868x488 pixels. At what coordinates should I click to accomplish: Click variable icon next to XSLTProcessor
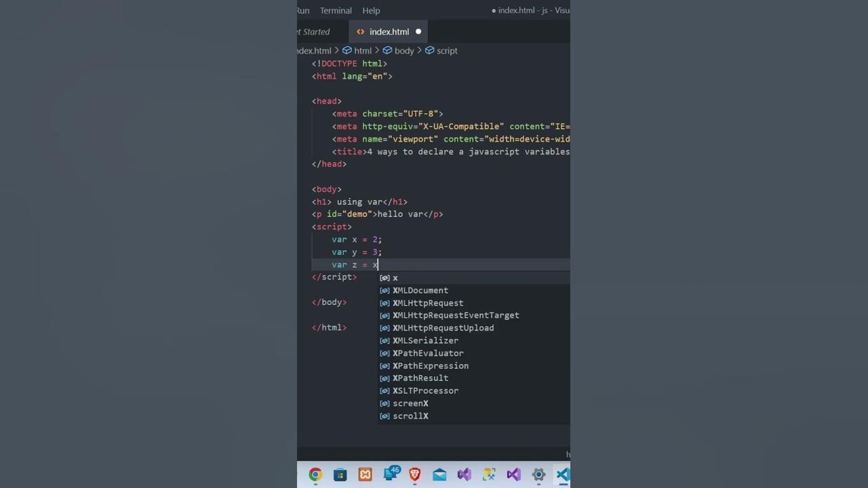click(384, 391)
